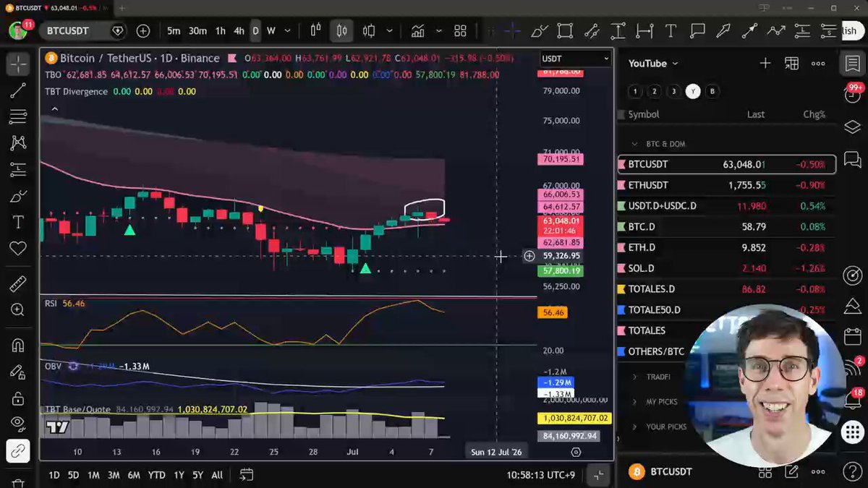Click the add symbol compare plus button

(143, 31)
